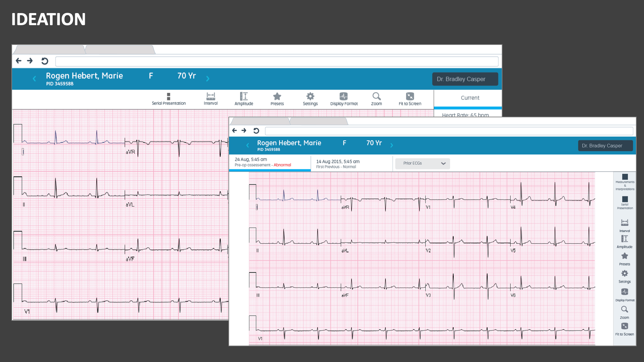Go to previous patient in front window
Viewport: 644px width, 362px height.
pyautogui.click(x=248, y=145)
